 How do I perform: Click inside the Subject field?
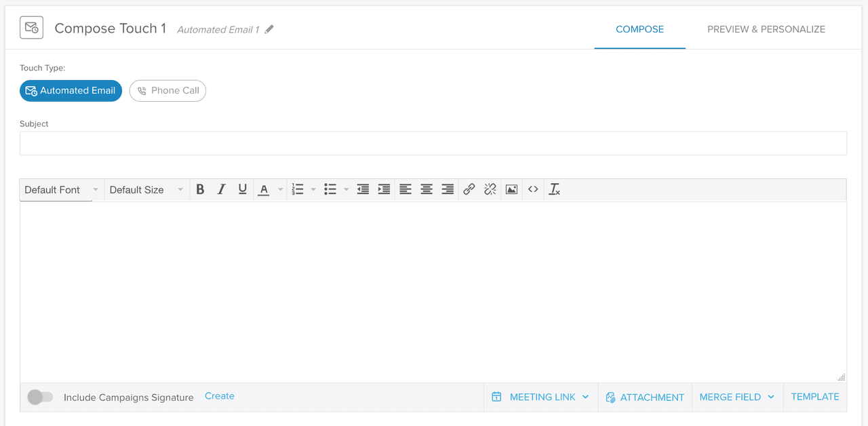click(x=434, y=142)
